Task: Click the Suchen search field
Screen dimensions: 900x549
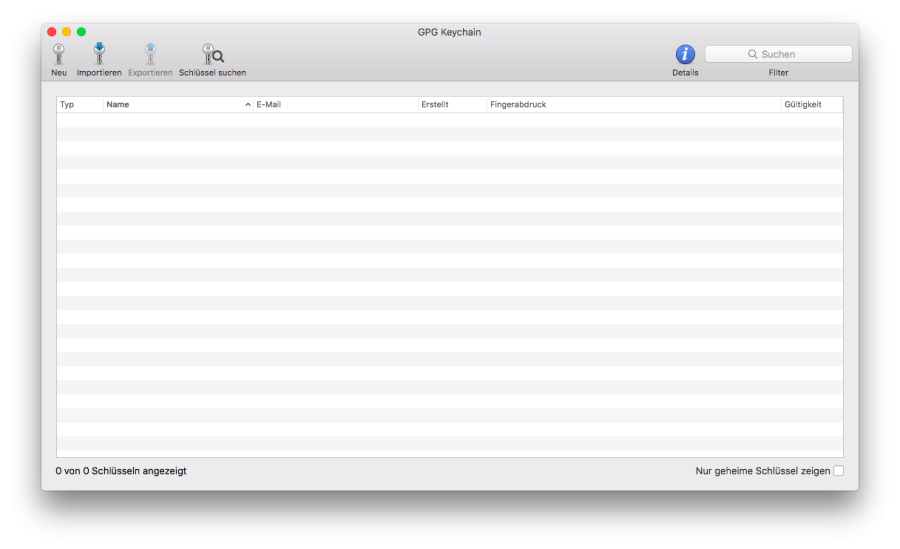Action: 778,54
